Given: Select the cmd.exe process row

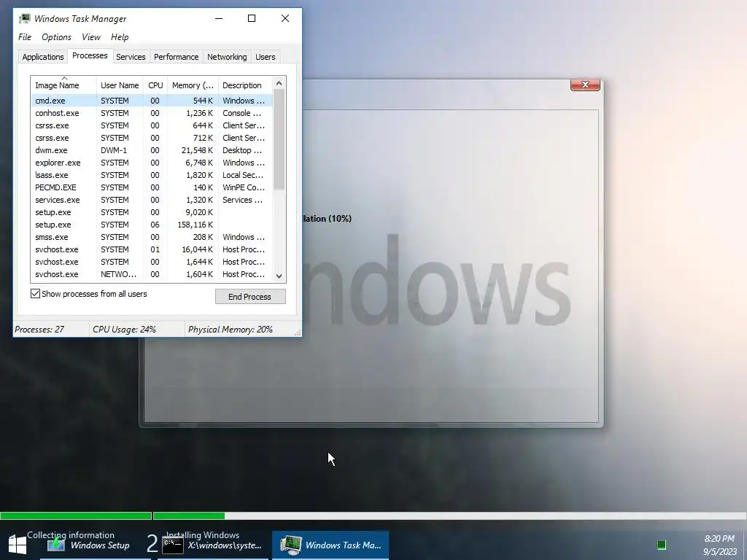Looking at the screenshot, I should (x=152, y=101).
